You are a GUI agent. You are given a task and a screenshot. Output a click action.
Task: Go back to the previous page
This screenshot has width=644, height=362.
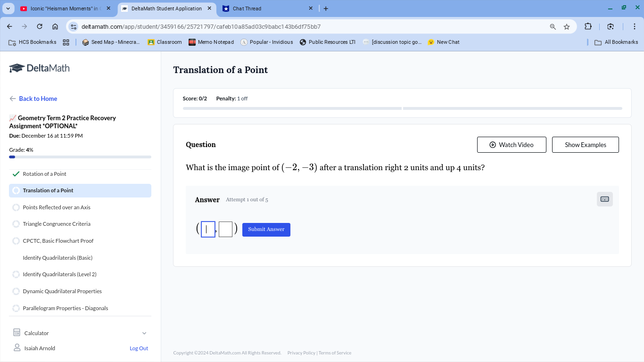click(10, 26)
